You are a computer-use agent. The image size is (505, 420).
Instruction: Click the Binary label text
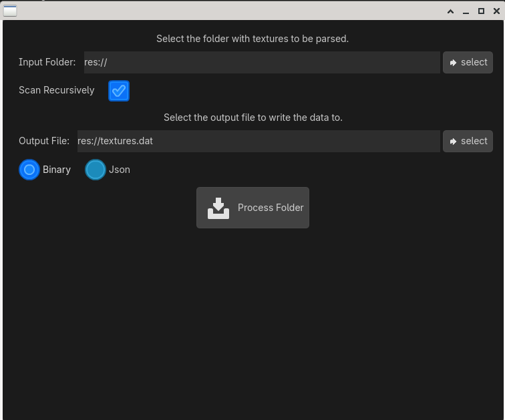[57, 170]
